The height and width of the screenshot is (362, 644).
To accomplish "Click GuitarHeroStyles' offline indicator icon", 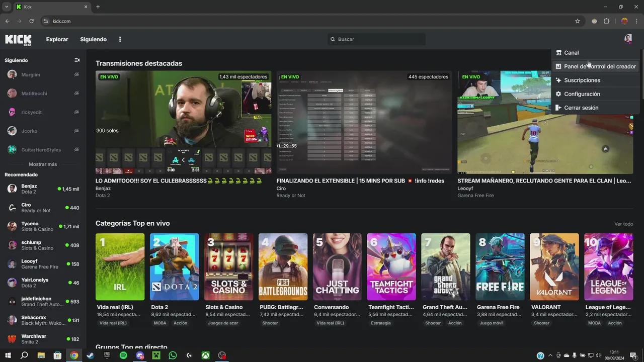I will click(76, 149).
